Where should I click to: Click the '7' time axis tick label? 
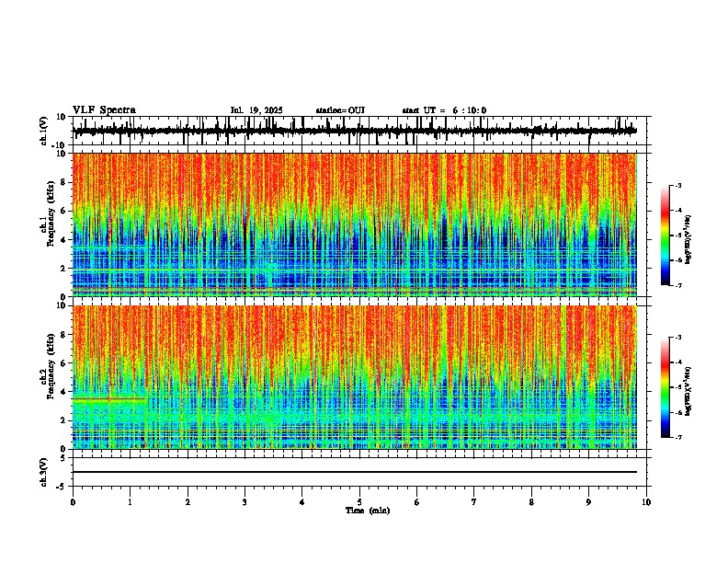point(474,502)
